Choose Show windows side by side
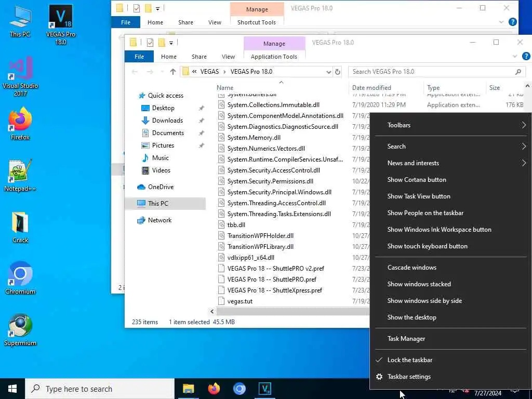 [x=450, y=301]
